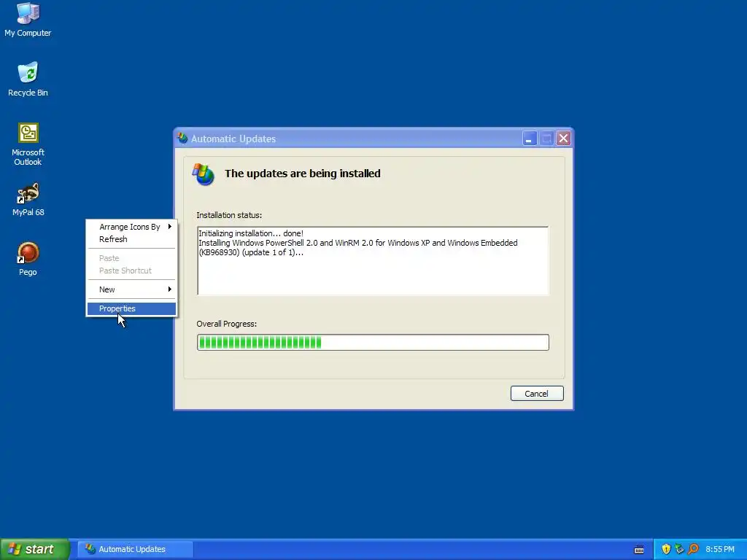
Task: Click the disabled Paste menu entry
Action: pyautogui.click(x=131, y=258)
